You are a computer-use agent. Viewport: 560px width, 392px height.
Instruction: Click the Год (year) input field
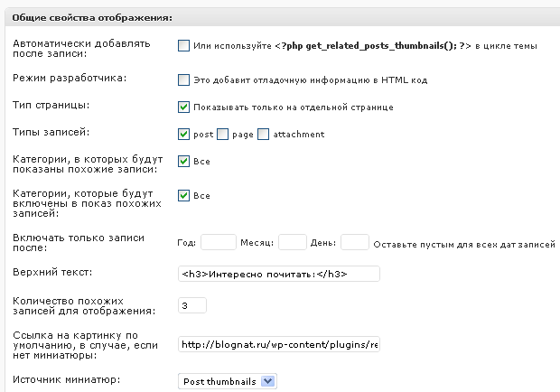(x=218, y=242)
